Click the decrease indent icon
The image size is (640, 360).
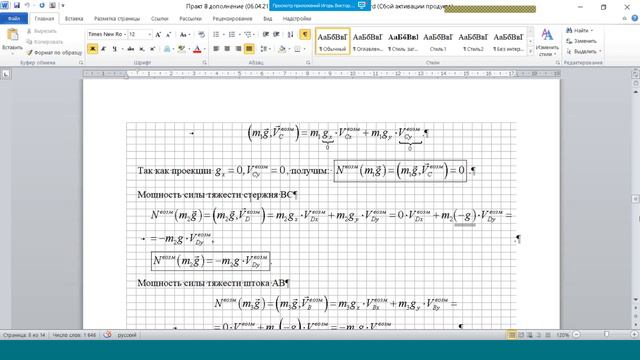(x=266, y=35)
